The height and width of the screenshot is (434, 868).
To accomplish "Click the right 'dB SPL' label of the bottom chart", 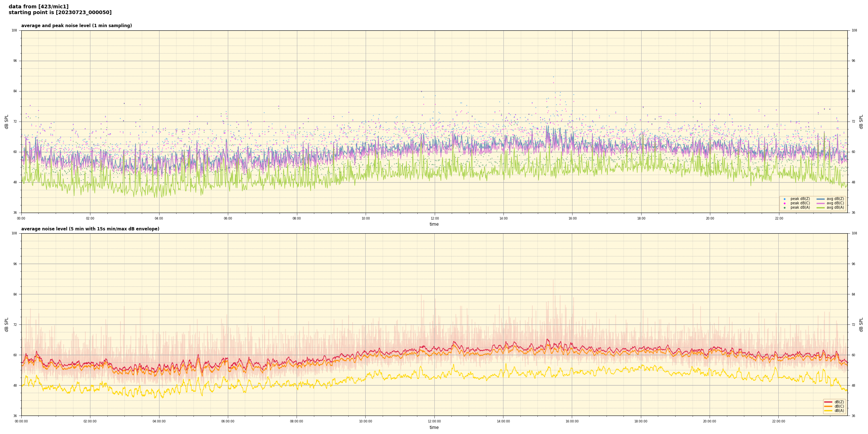I will click(861, 324).
